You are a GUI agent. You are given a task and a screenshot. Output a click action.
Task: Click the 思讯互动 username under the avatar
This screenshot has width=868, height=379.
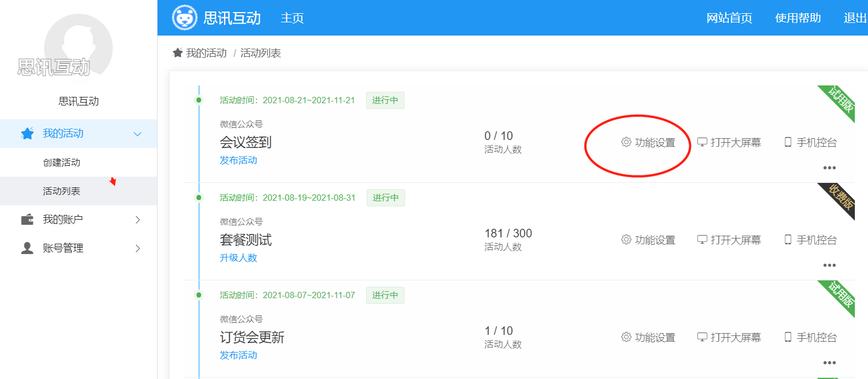point(78,101)
